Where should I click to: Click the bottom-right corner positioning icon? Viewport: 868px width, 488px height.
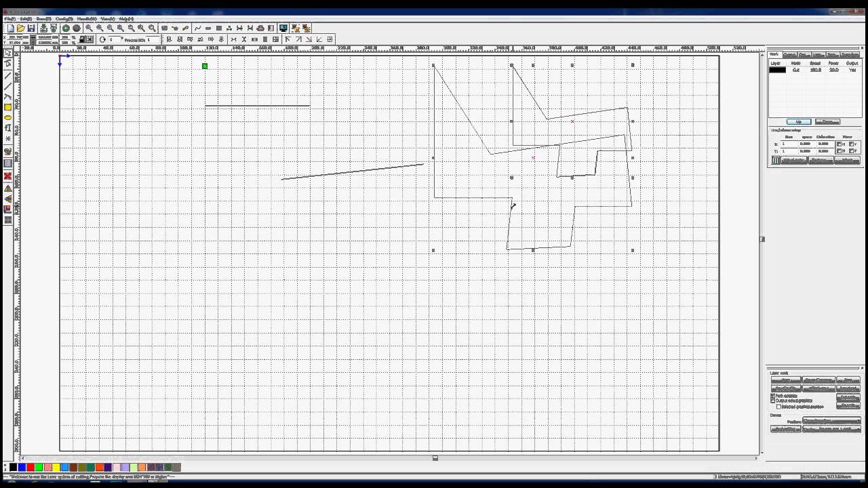click(x=309, y=39)
